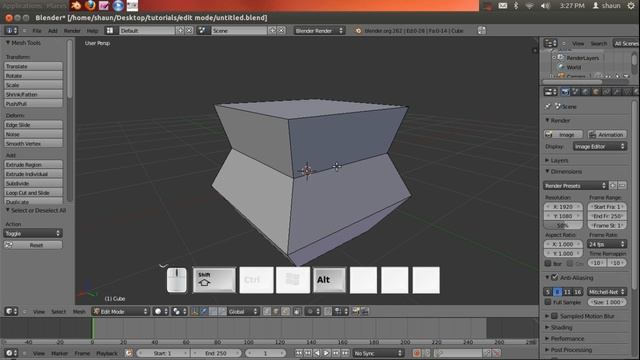Image resolution: width=640 pixels, height=360 pixels.
Task: Toggle the Full Sample checkbox
Action: tap(548, 302)
